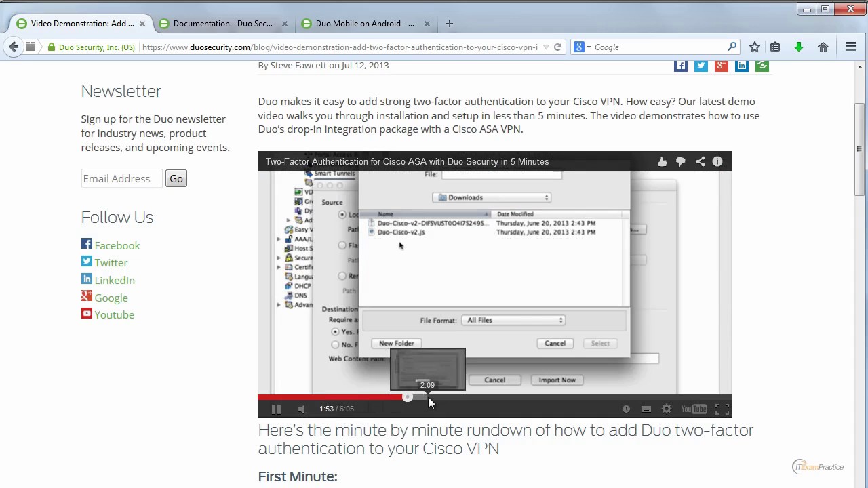Select Yes require authentication radio
This screenshot has width=868, height=488.
335,332
